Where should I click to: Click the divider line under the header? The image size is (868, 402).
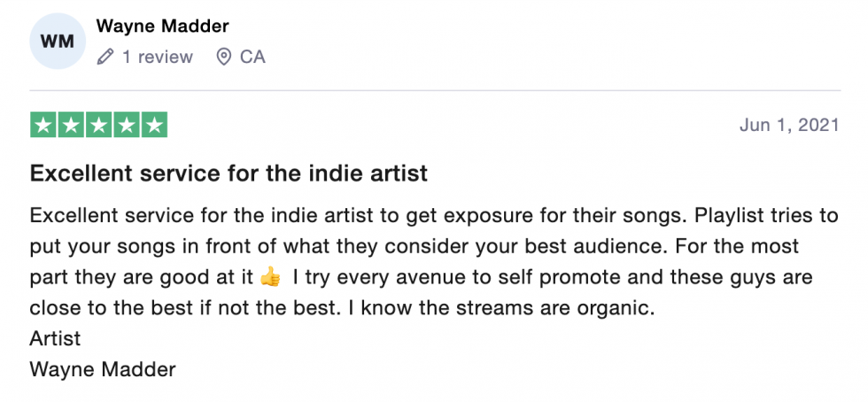click(435, 90)
